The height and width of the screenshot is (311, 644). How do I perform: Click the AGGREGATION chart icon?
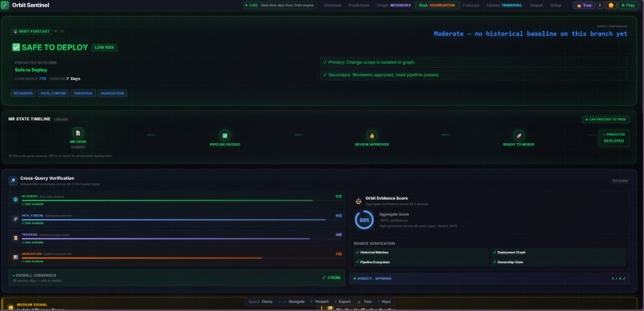[x=16, y=257]
